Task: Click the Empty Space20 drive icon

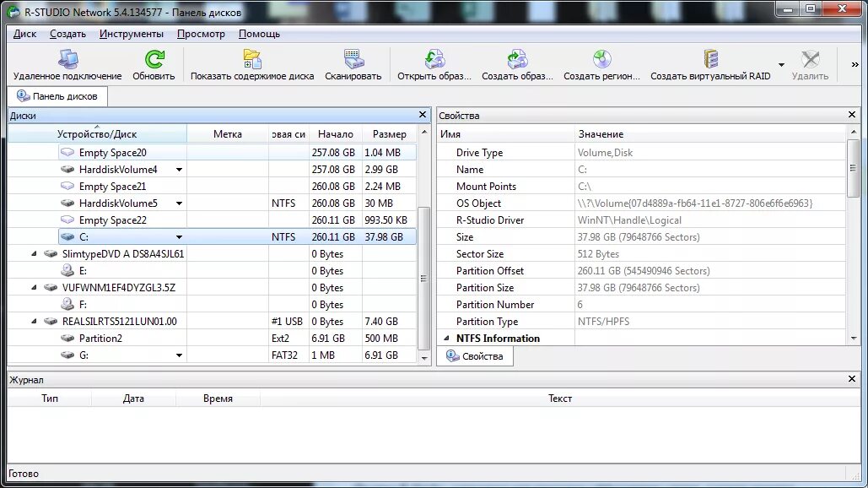Action: [x=67, y=152]
